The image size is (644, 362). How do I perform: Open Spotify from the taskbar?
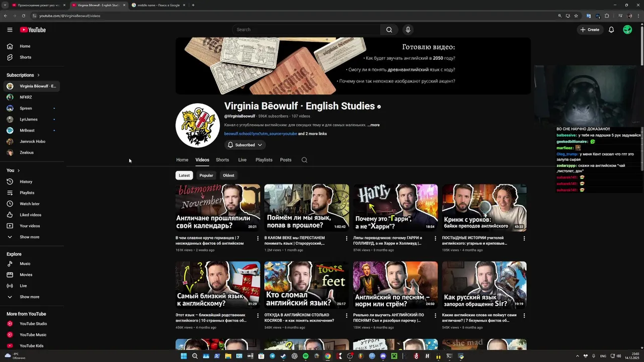click(x=305, y=356)
